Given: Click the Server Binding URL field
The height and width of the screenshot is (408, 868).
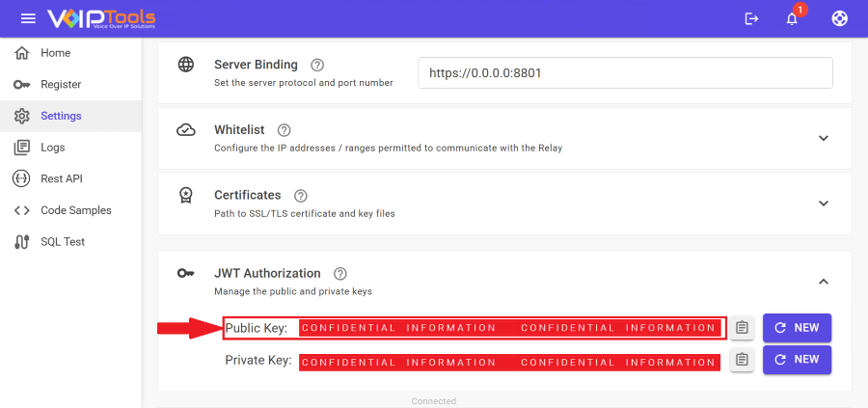Looking at the screenshot, I should 625,73.
